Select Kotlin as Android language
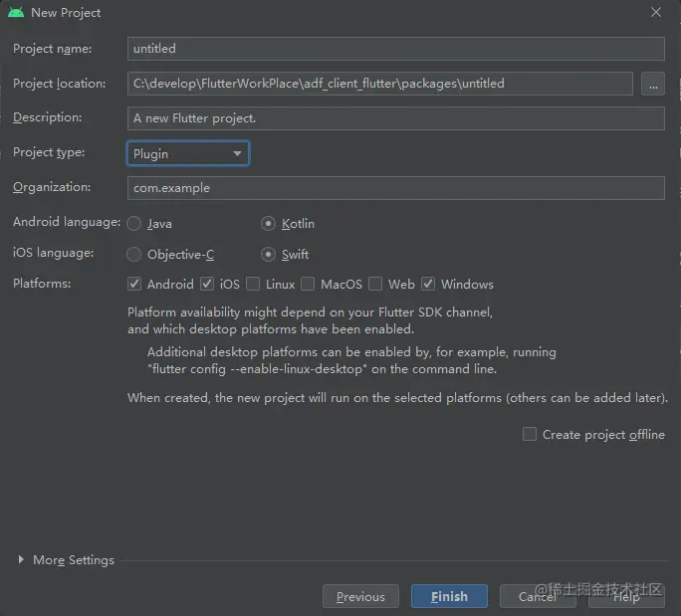Viewport: 681px width, 616px height. tap(268, 224)
